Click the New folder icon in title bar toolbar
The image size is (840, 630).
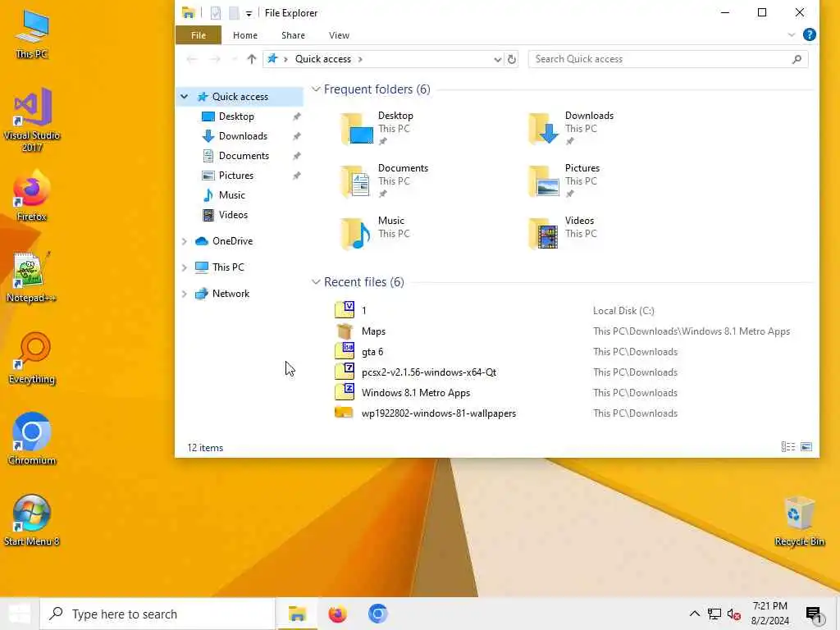(234, 13)
